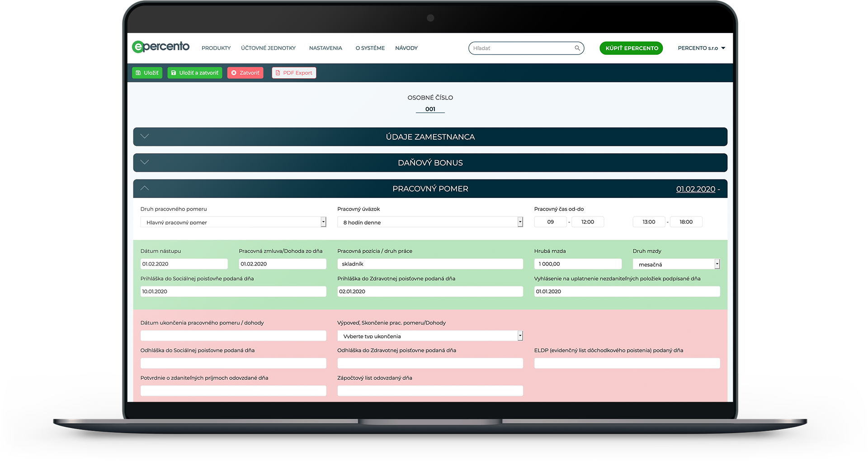Open the Druh mzdy dropdown

tap(676, 264)
